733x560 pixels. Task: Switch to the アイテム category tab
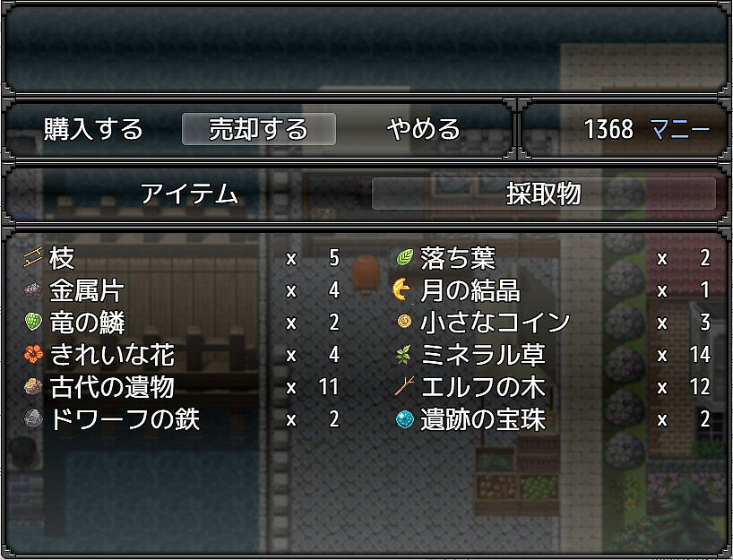click(190, 194)
